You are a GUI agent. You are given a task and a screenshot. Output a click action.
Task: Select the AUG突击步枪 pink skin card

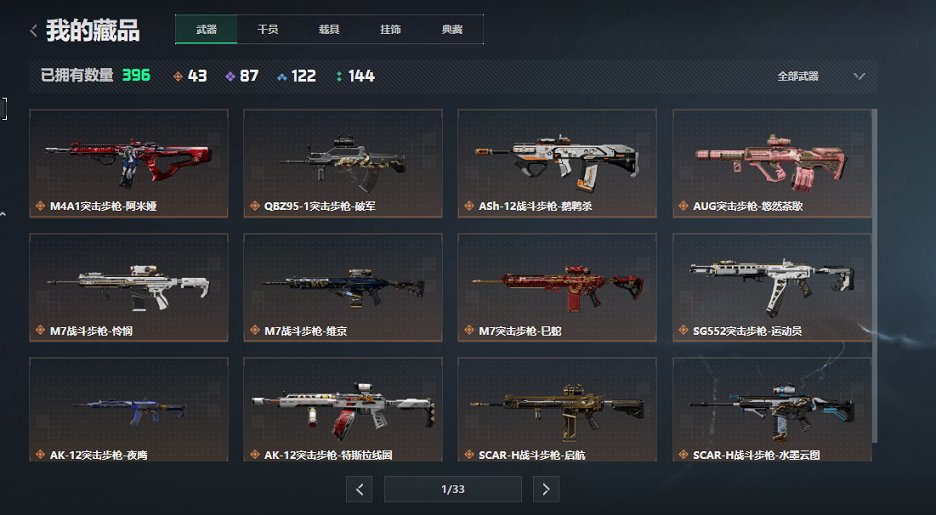coord(771,164)
